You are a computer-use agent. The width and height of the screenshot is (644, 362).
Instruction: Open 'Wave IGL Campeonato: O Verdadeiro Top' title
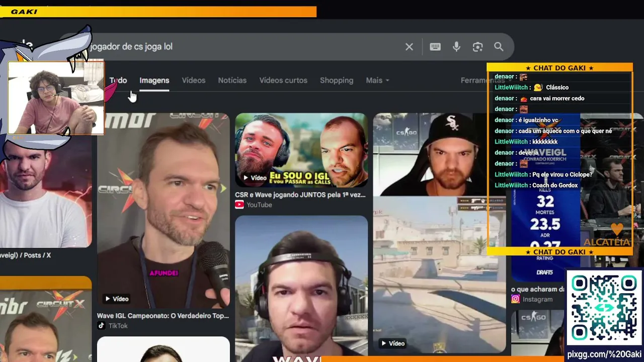pos(163,316)
